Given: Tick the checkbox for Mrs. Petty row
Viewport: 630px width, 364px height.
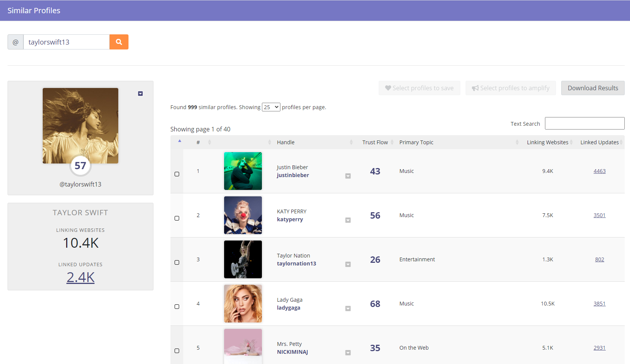Looking at the screenshot, I should [177, 351].
